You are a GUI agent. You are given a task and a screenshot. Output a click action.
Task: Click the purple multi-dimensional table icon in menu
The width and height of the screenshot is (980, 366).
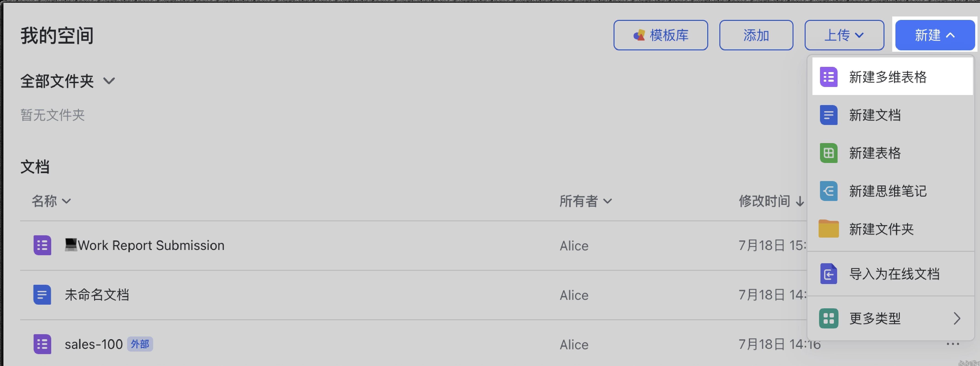pos(828,77)
